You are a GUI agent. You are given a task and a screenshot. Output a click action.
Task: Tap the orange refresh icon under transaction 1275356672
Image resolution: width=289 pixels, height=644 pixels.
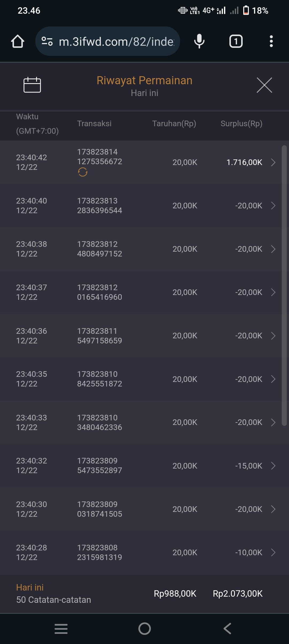point(83,172)
